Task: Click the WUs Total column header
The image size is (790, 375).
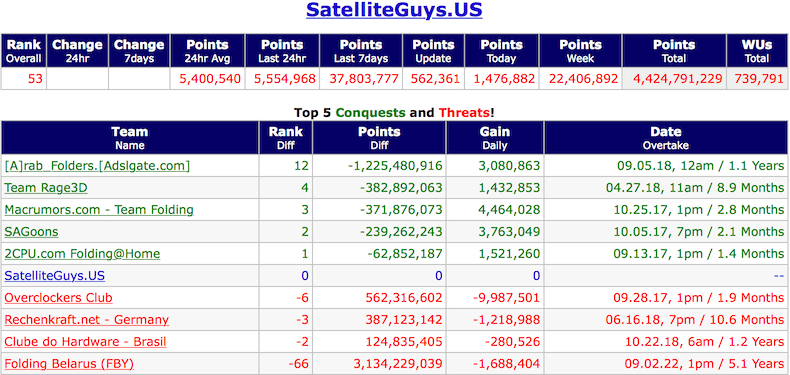Action: [x=757, y=51]
